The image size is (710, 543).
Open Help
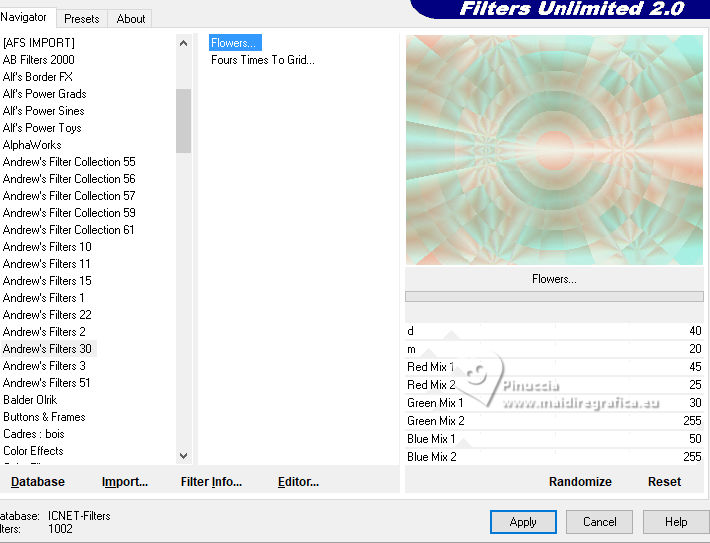676,522
